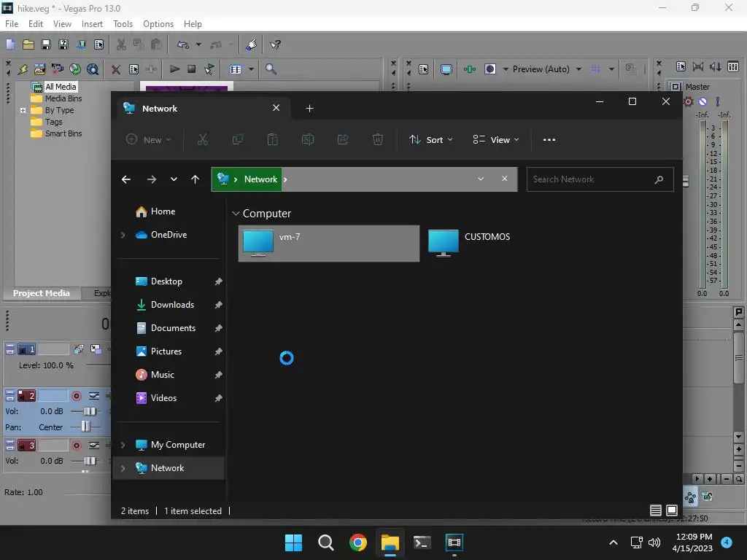The width and height of the screenshot is (747, 560).
Task: Select the Smart Bins folder
Action: 63,134
